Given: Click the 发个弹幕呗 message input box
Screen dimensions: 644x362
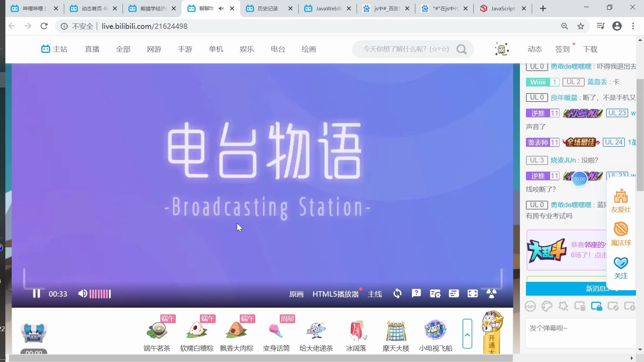Looking at the screenshot, I should pos(581,333).
